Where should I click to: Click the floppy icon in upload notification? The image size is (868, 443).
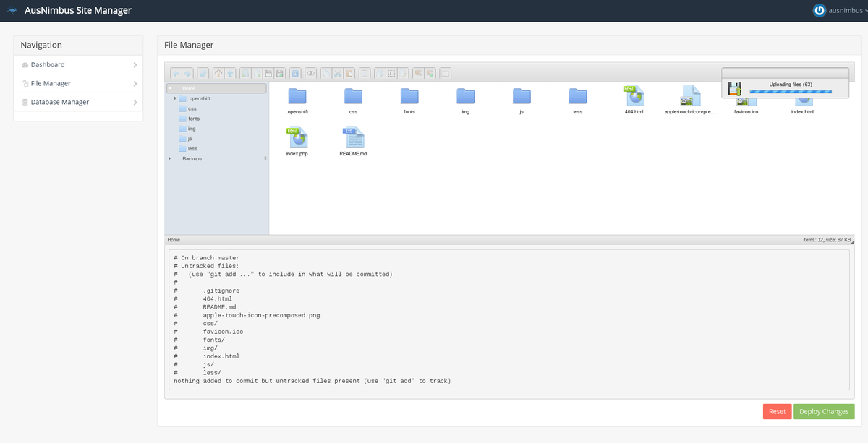click(x=734, y=89)
